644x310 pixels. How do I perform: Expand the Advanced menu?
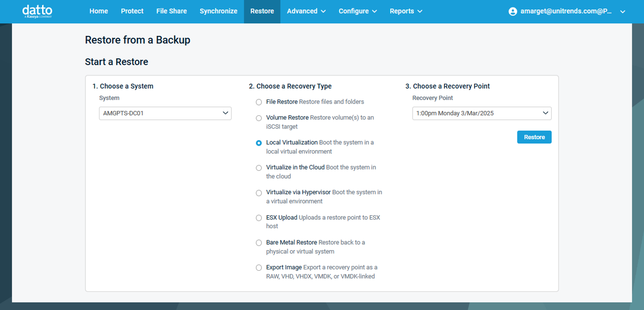coord(306,11)
